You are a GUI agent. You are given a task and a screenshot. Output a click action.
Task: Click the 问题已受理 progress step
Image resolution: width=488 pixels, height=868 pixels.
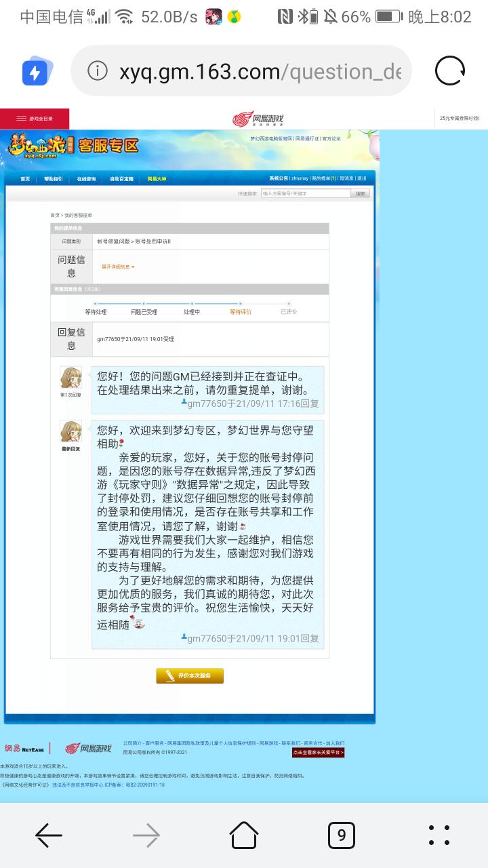pos(144,312)
